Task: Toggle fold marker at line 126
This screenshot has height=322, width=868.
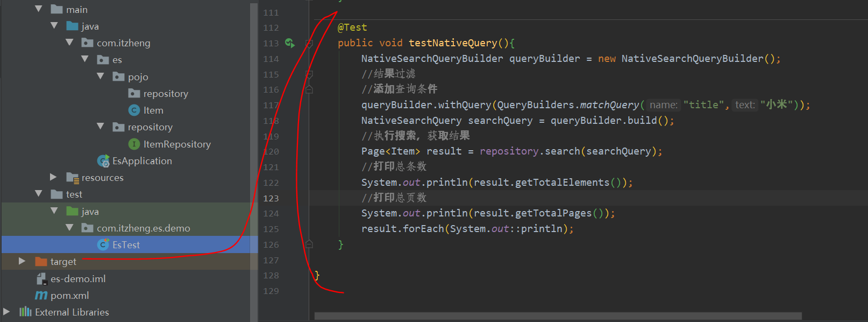Action: 309,244
